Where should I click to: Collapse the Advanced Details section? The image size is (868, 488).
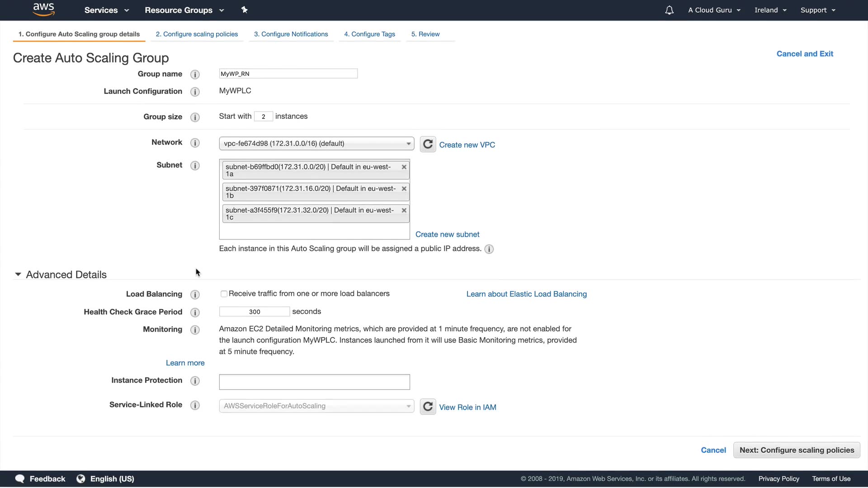(x=18, y=275)
